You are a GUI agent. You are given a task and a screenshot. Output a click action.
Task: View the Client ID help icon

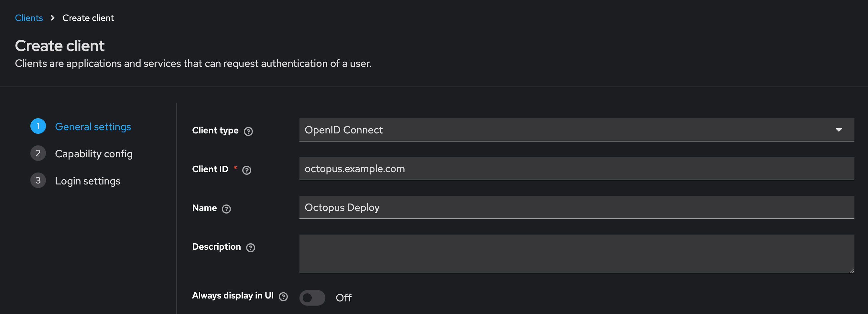[247, 170]
